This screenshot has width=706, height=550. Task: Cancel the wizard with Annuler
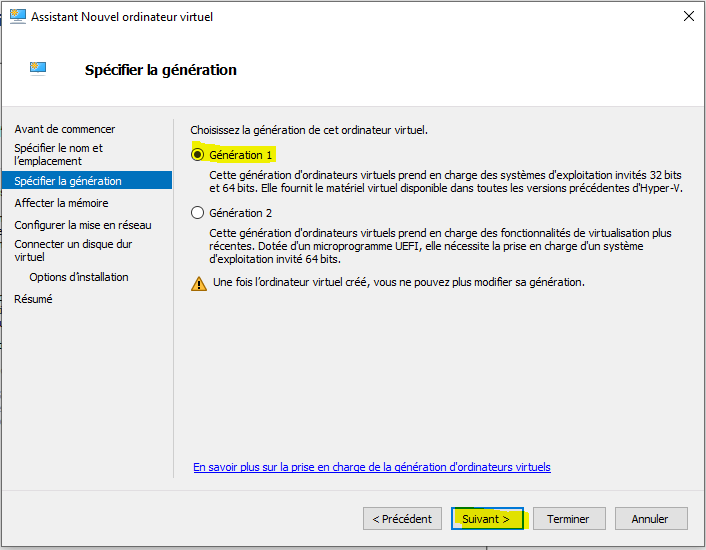click(x=651, y=519)
